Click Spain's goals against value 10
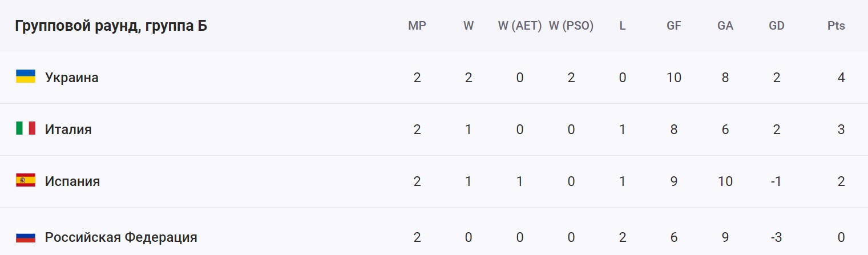The height and width of the screenshot is (255, 868). point(725,181)
